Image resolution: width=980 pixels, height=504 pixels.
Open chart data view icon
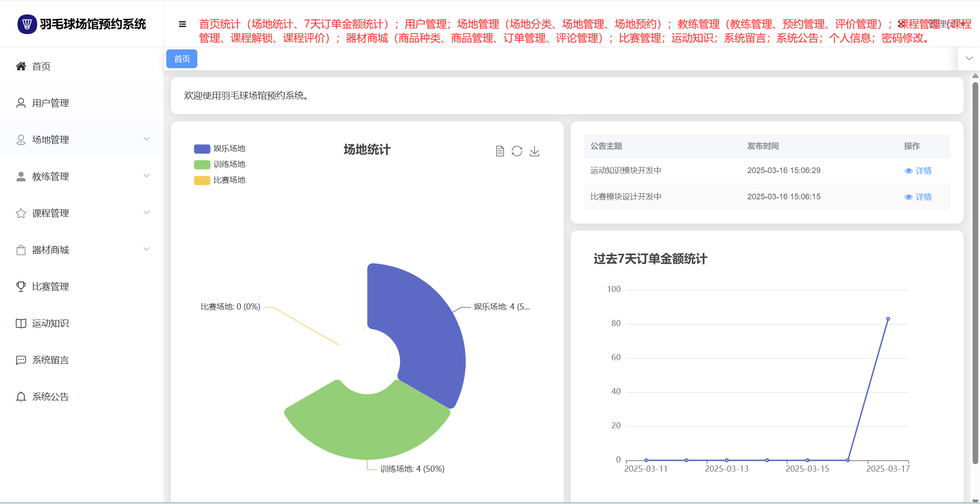tap(500, 151)
